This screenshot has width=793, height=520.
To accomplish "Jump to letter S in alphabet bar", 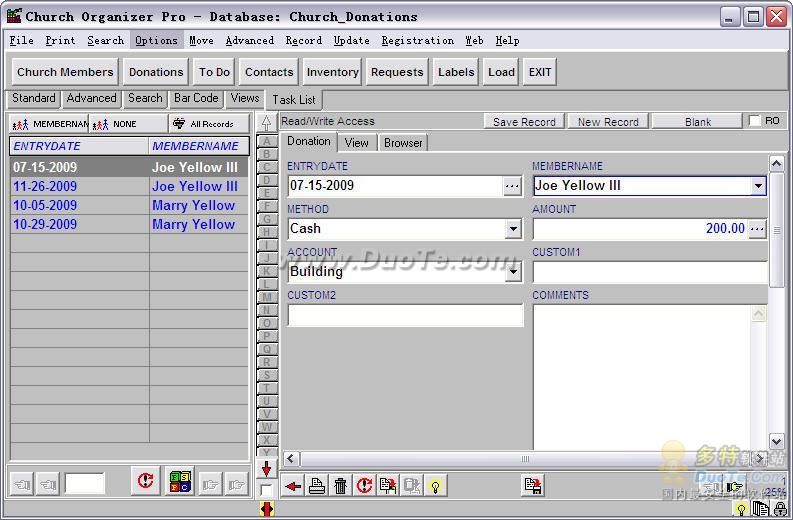I will (x=267, y=375).
